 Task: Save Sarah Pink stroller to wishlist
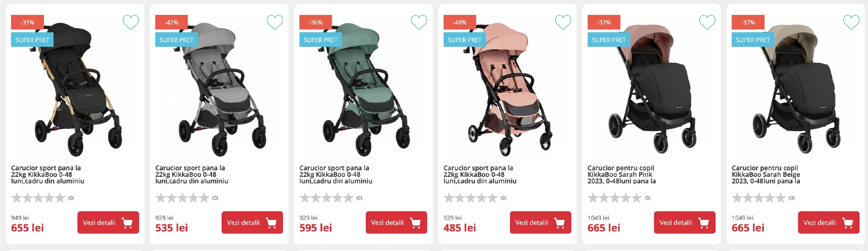click(707, 22)
